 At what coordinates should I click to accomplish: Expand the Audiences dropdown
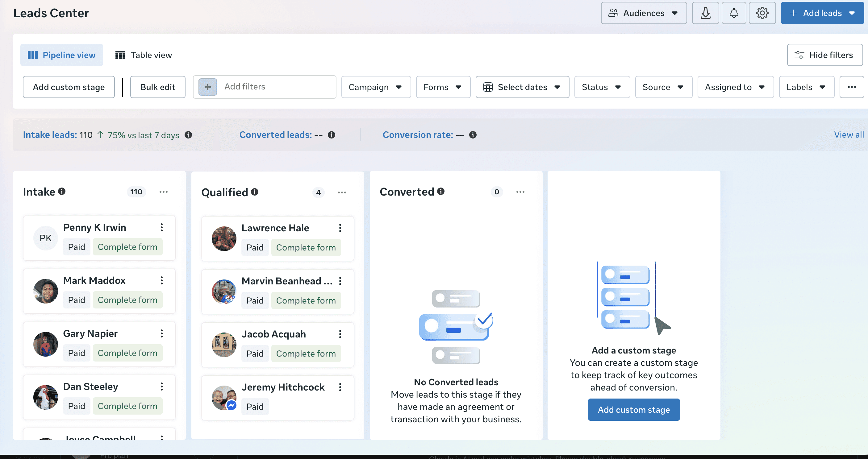[x=644, y=13]
